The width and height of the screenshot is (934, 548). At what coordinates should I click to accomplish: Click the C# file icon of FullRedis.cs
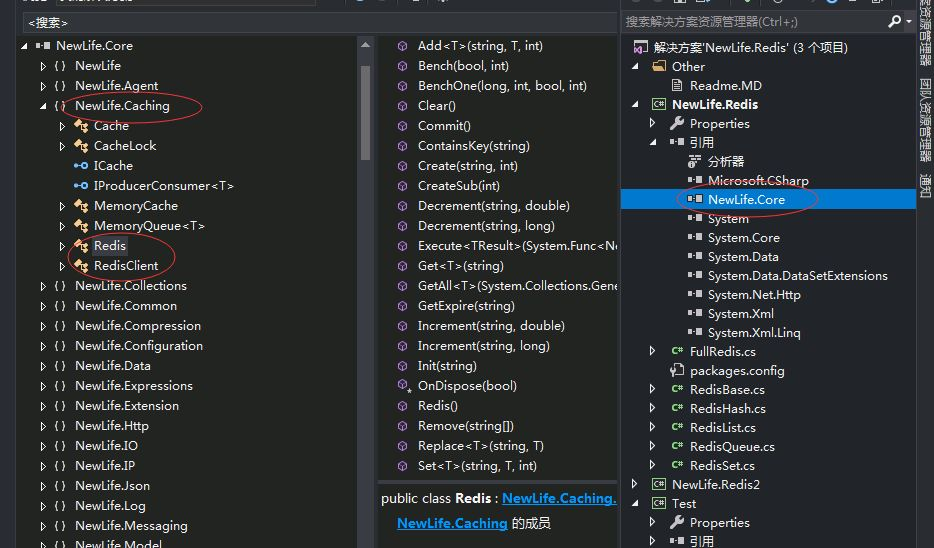tap(677, 351)
